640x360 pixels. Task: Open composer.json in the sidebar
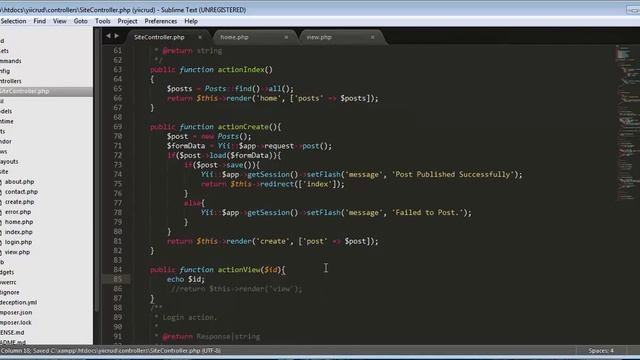[16, 312]
